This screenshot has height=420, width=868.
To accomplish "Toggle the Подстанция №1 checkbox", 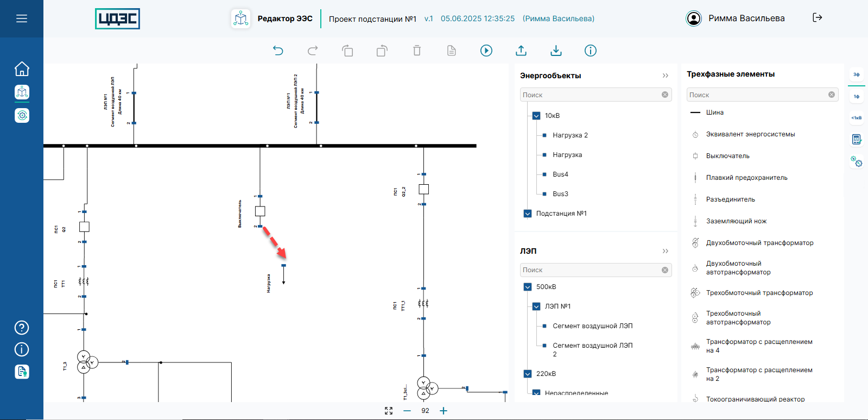I will (x=528, y=214).
